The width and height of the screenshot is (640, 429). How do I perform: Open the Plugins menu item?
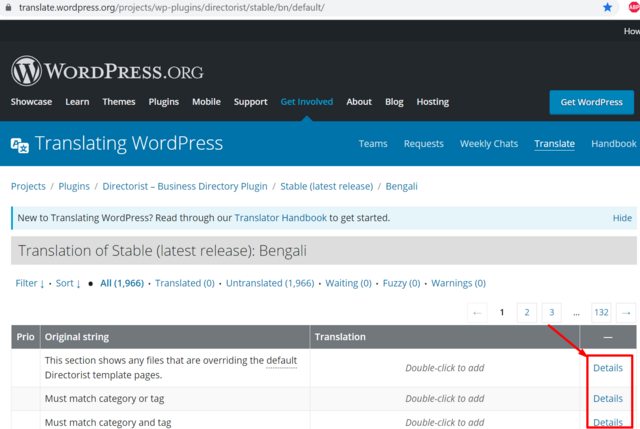pyautogui.click(x=164, y=102)
